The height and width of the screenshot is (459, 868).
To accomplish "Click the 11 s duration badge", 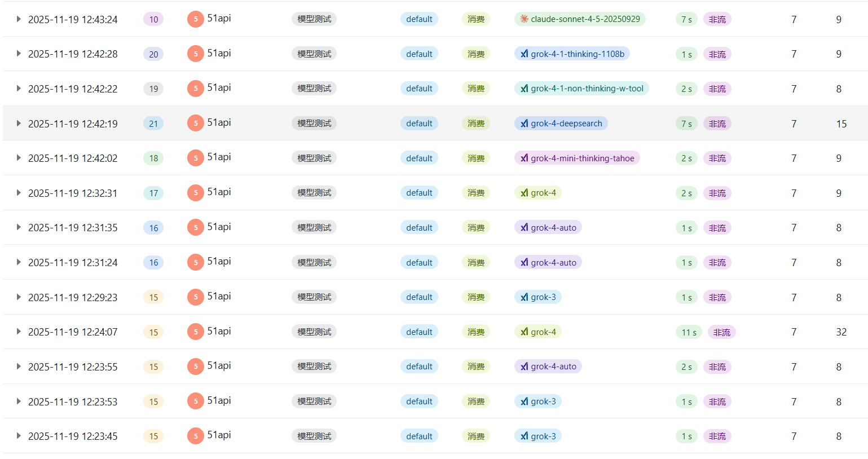I will coord(689,332).
